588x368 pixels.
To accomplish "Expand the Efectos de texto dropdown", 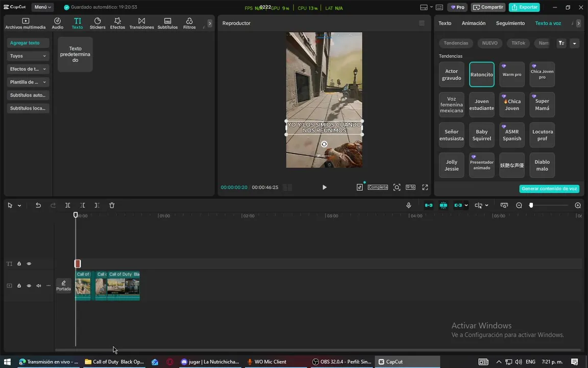I will coord(28,69).
